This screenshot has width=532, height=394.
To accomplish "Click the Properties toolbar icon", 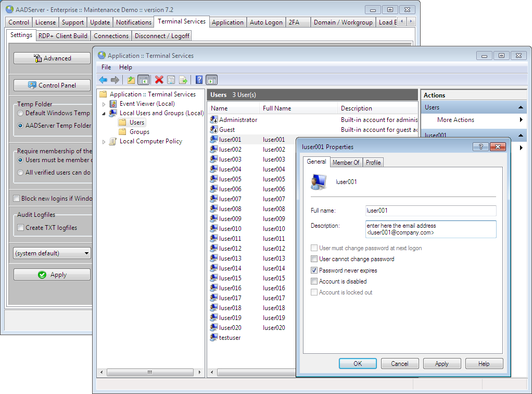I will pos(171,80).
